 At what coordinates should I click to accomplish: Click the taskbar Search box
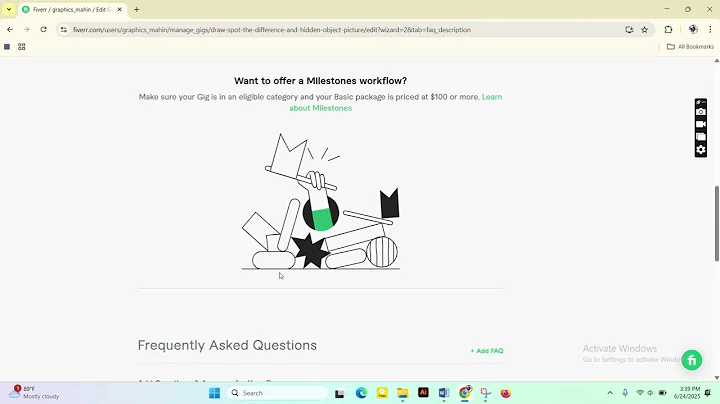(x=278, y=393)
